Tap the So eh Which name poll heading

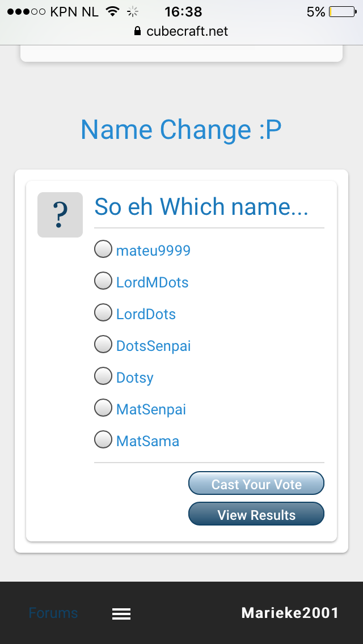pos(201,206)
